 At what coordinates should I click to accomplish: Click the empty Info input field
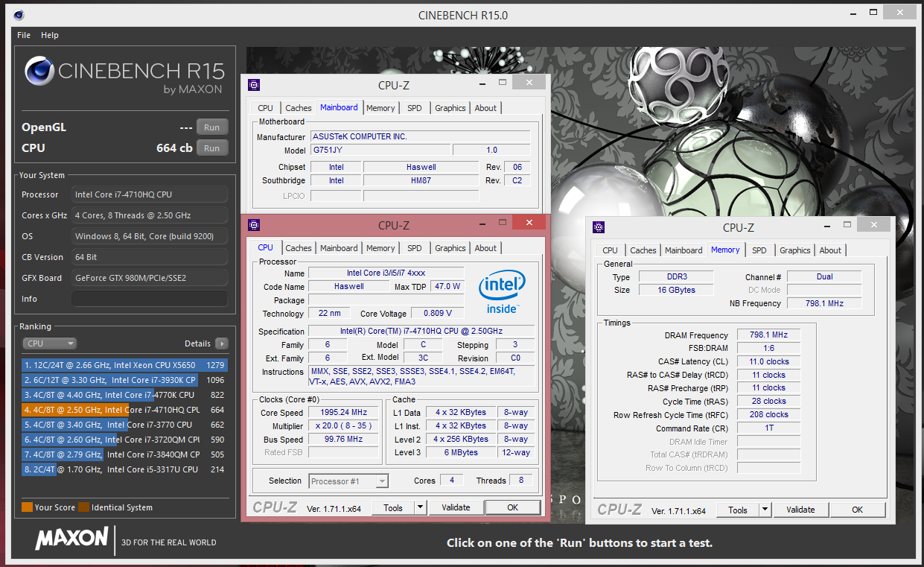click(150, 299)
